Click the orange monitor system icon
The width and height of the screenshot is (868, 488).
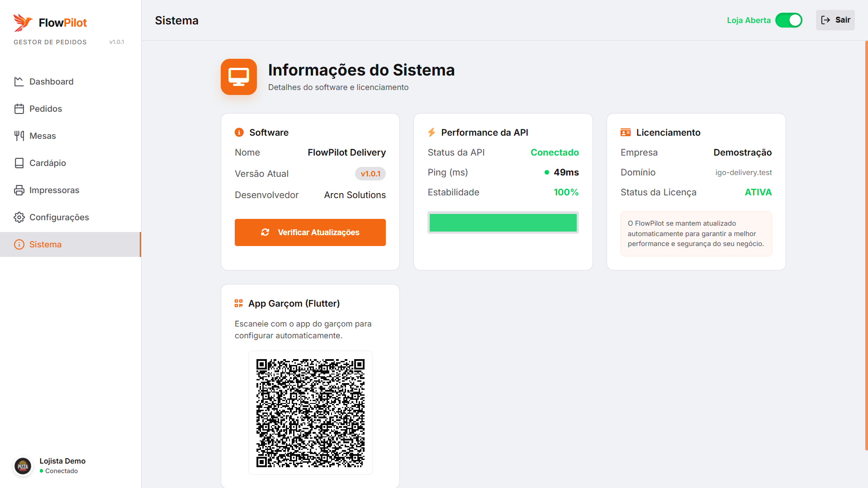click(x=238, y=77)
